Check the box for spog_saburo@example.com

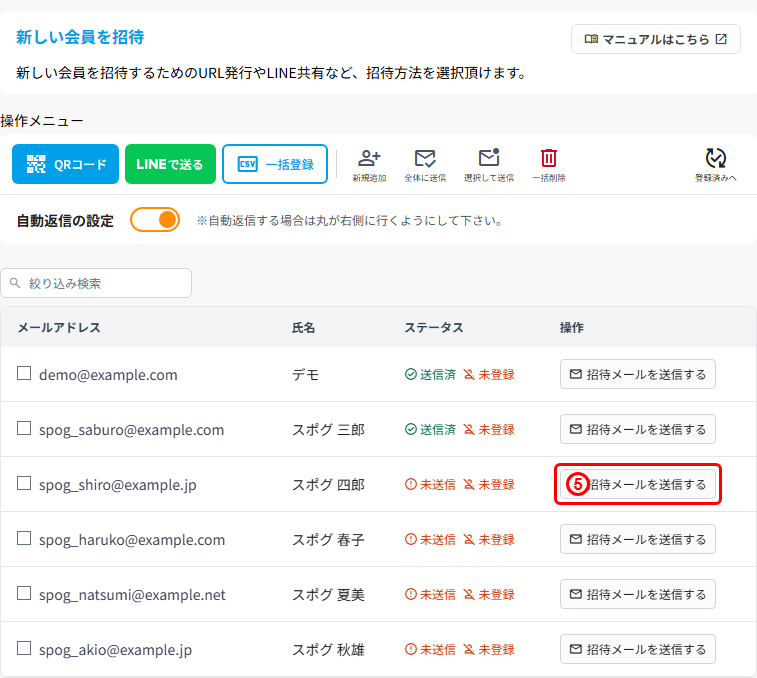pos(24,428)
